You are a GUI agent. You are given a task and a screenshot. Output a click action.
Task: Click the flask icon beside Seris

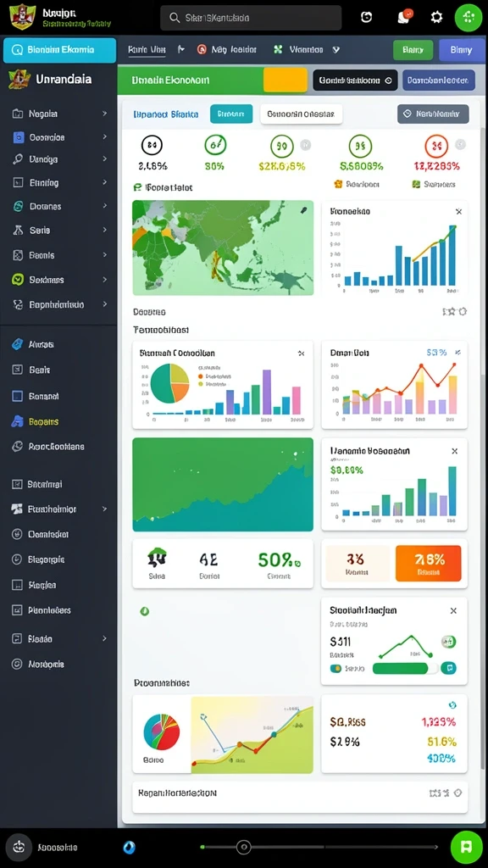(x=18, y=231)
